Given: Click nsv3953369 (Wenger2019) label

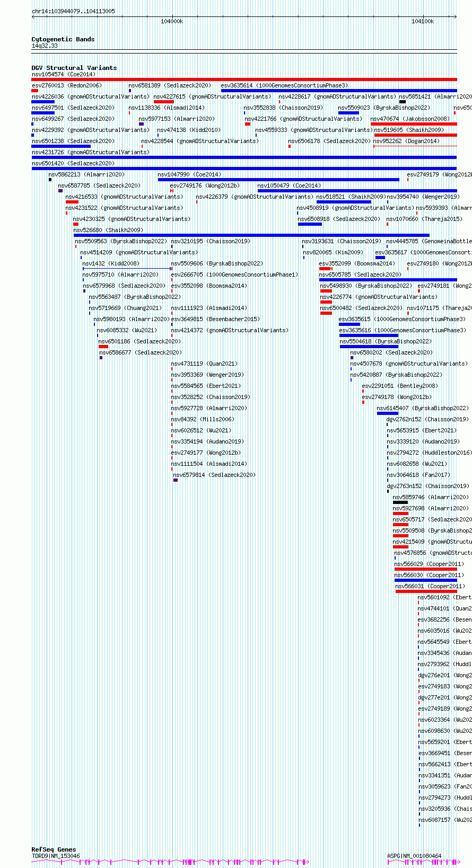Looking at the screenshot, I should point(207,375).
